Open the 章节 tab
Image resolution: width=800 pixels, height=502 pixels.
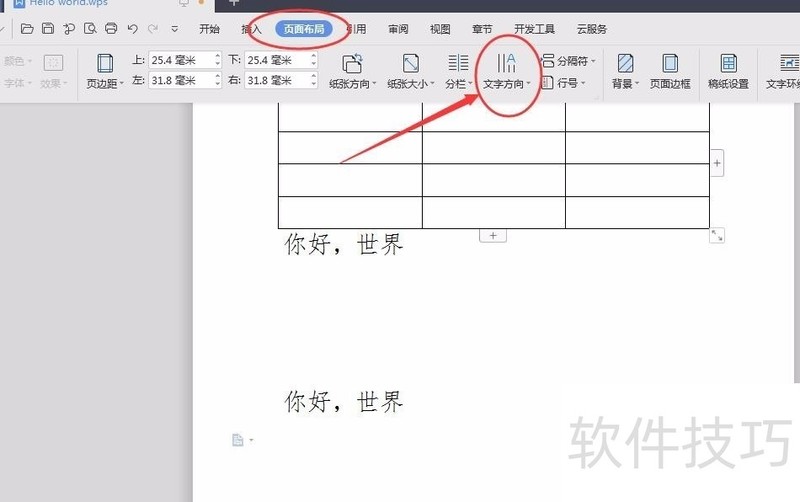tap(482, 29)
